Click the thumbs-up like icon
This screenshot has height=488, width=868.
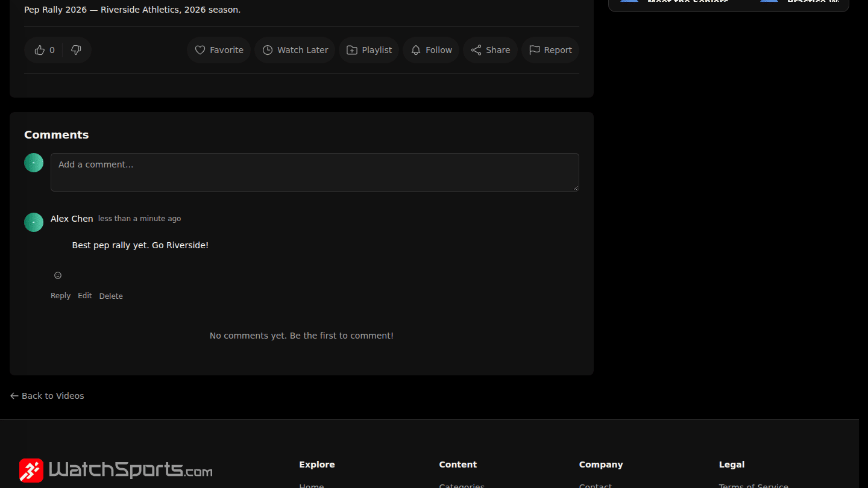[40, 50]
